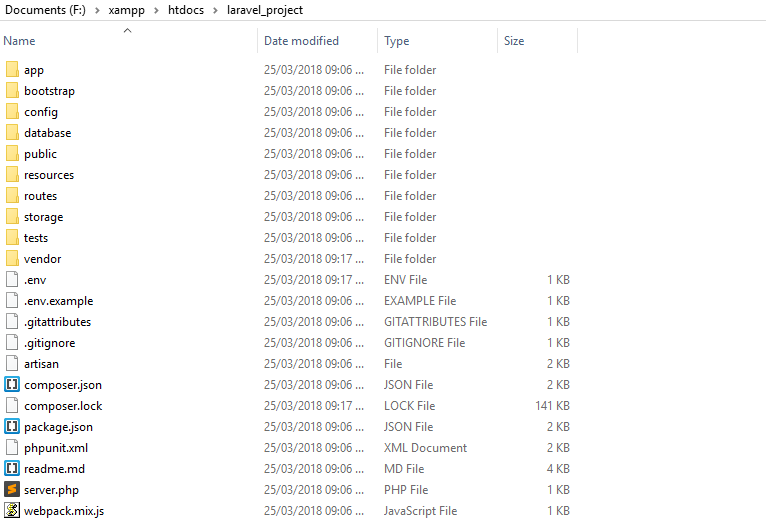Select the file name resources

(49, 175)
